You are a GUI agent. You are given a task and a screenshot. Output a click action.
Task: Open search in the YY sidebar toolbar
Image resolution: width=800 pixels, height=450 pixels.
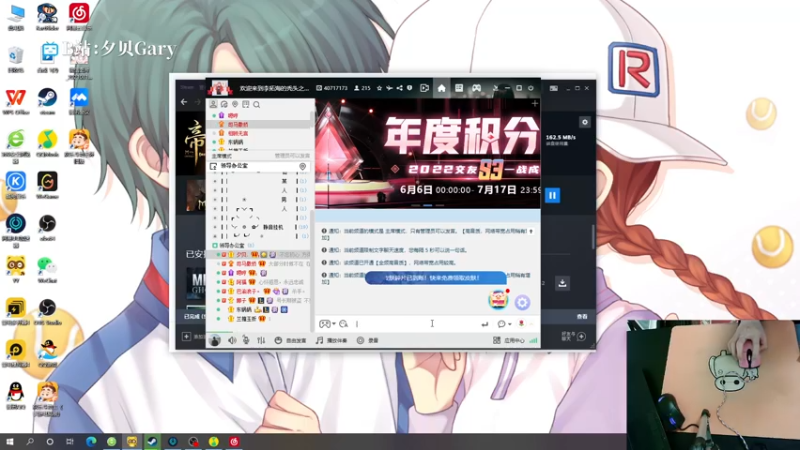[x=257, y=105]
